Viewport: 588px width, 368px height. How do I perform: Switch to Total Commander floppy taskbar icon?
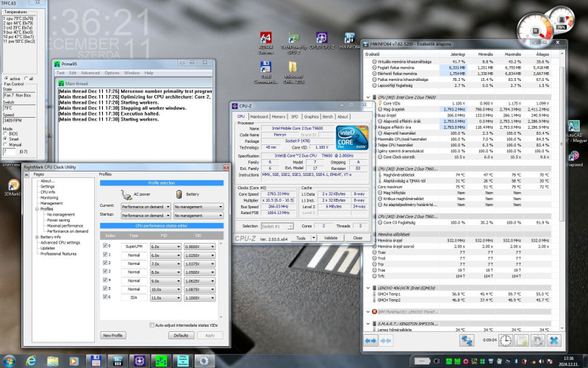tap(96, 361)
